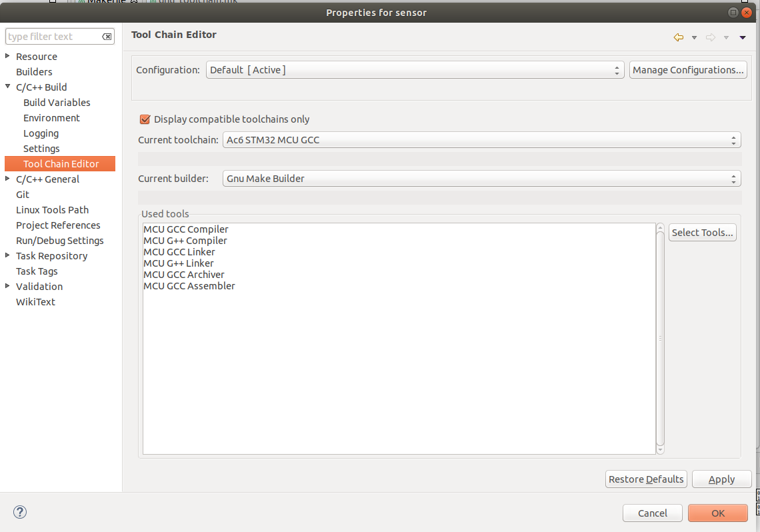
Task: Open the Current toolchain dropdown
Action: point(480,140)
